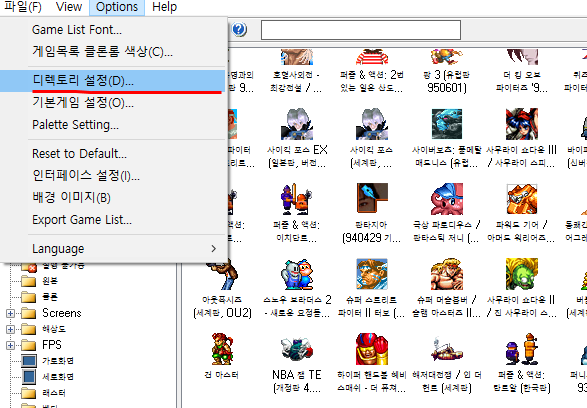587x408 pixels.
Task: Expand the Screens folder tree node
Action: pos(10,313)
